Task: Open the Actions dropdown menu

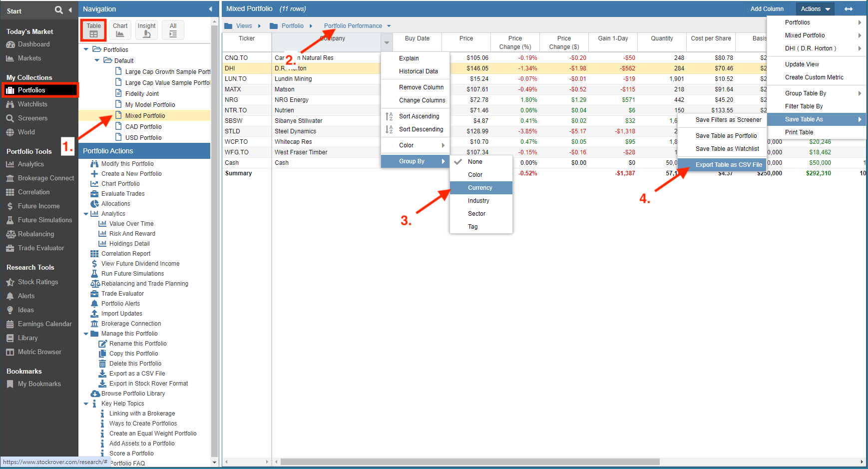Action: coord(815,9)
